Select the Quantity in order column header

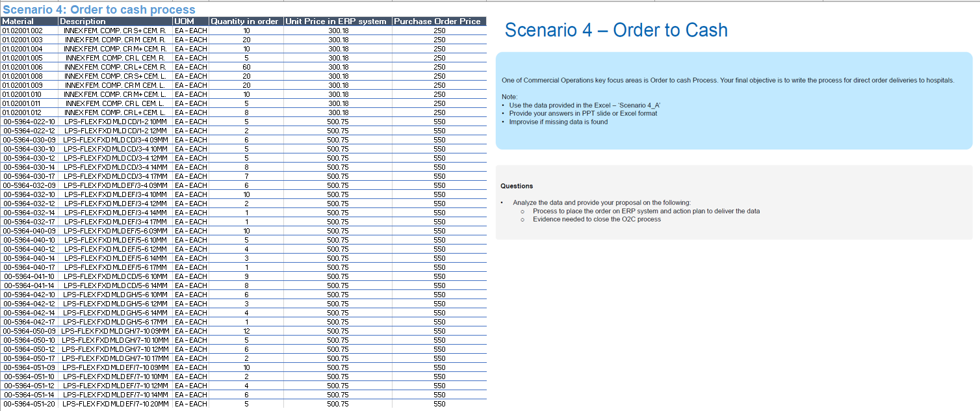245,21
